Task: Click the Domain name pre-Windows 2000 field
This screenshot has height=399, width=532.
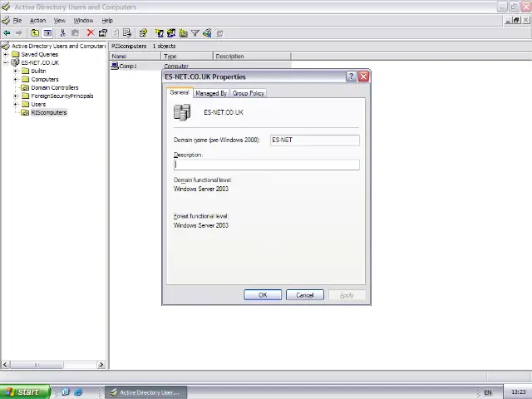Action: click(315, 140)
